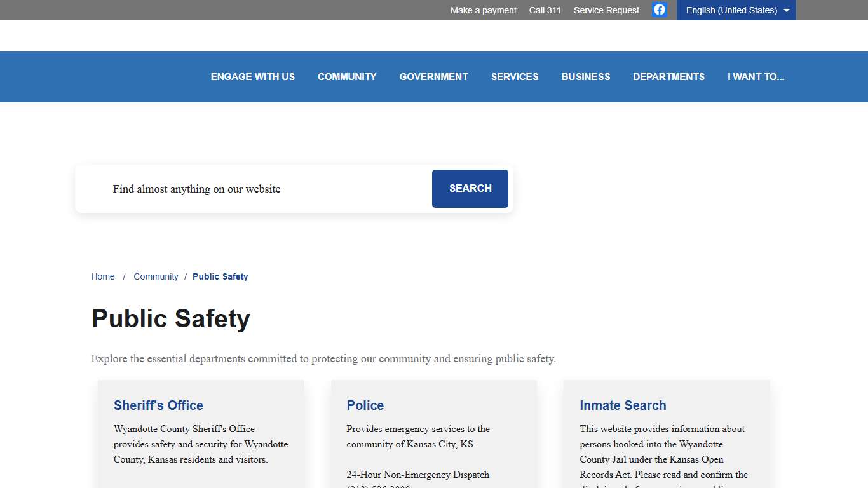Navigate to Home via the breadcrumb
Viewport: 868px width, 488px height.
[x=103, y=276]
